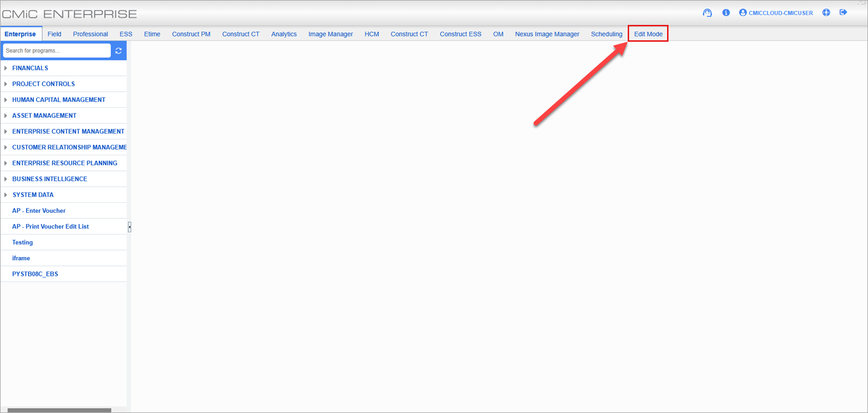Click the sidebar horizontal scrollbar
The width and height of the screenshot is (868, 413).
(x=59, y=410)
